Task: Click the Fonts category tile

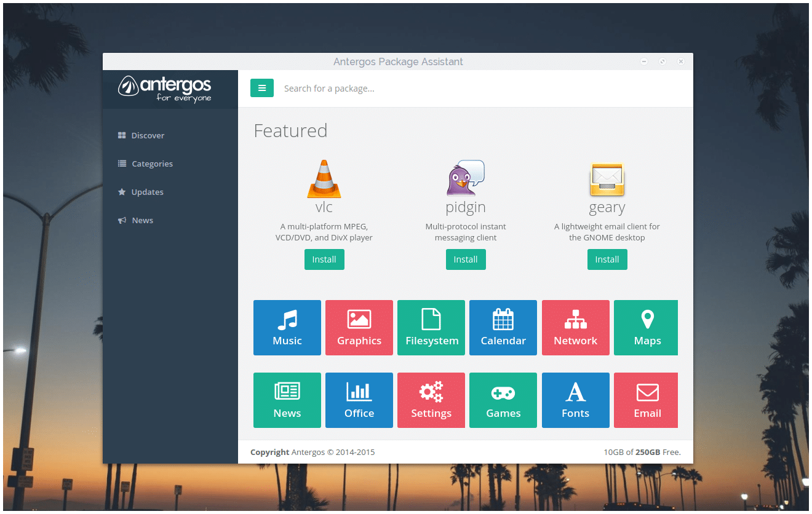Action: 575,400
